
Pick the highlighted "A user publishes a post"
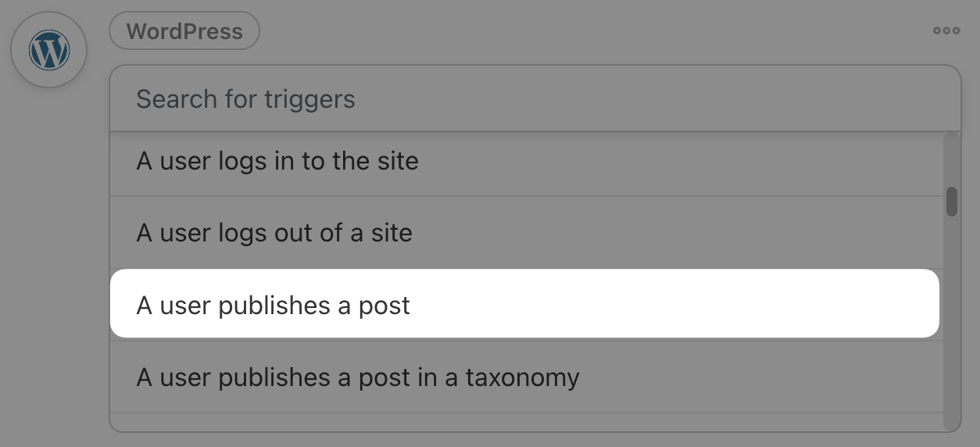coord(524,304)
